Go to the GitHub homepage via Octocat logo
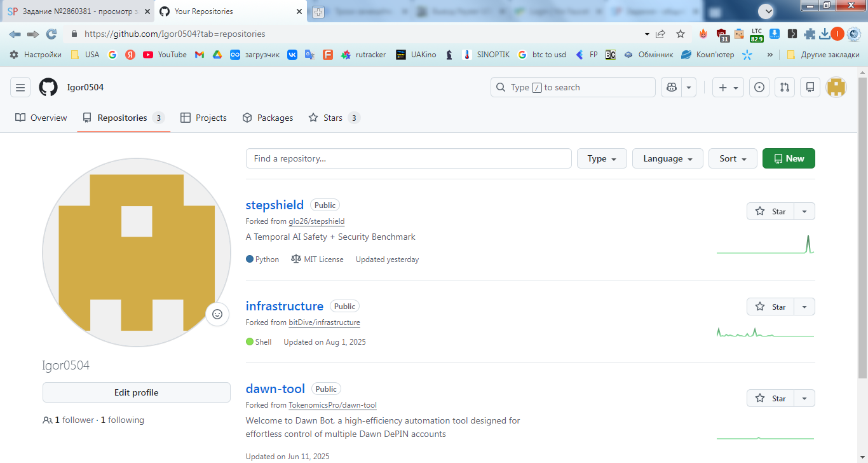The width and height of the screenshot is (868, 463). coord(48,87)
